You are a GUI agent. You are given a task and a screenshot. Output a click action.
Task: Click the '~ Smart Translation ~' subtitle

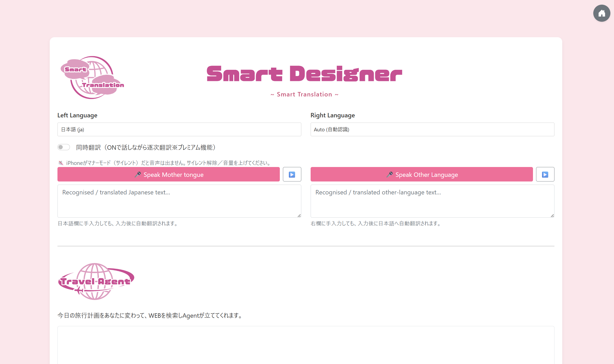point(304,94)
